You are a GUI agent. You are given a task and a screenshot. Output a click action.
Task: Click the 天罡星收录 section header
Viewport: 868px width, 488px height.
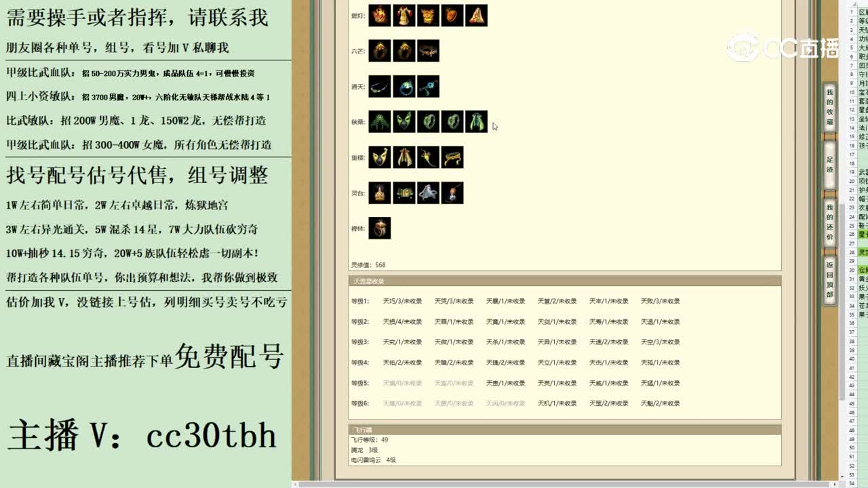coord(565,281)
